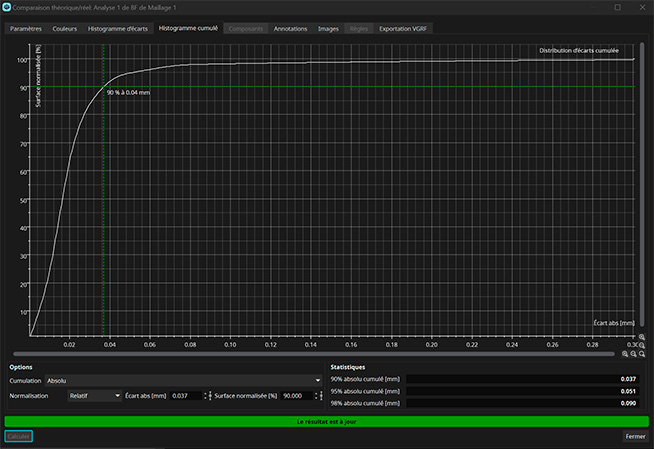
Task: Click the application icon in the title bar
Action: click(8, 7)
